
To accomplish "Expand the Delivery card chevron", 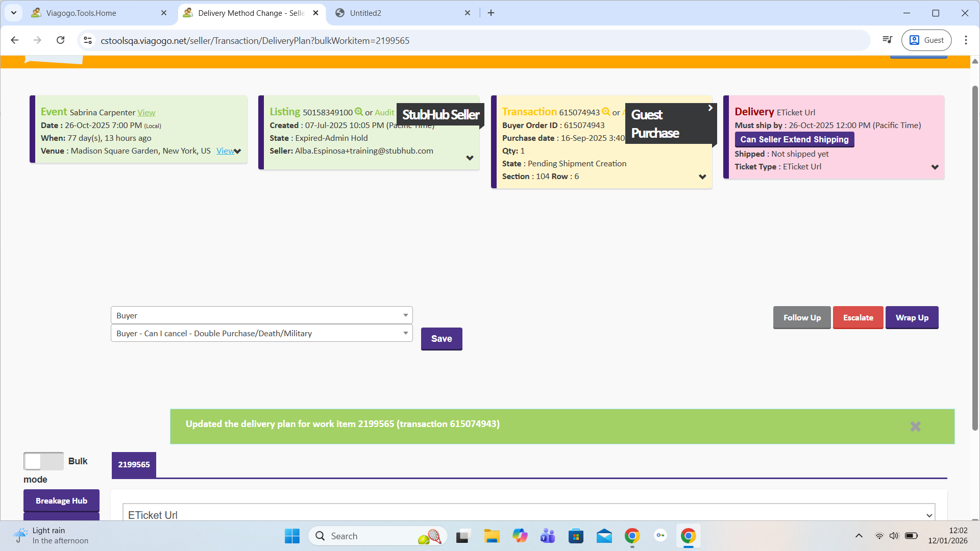I will (x=935, y=167).
